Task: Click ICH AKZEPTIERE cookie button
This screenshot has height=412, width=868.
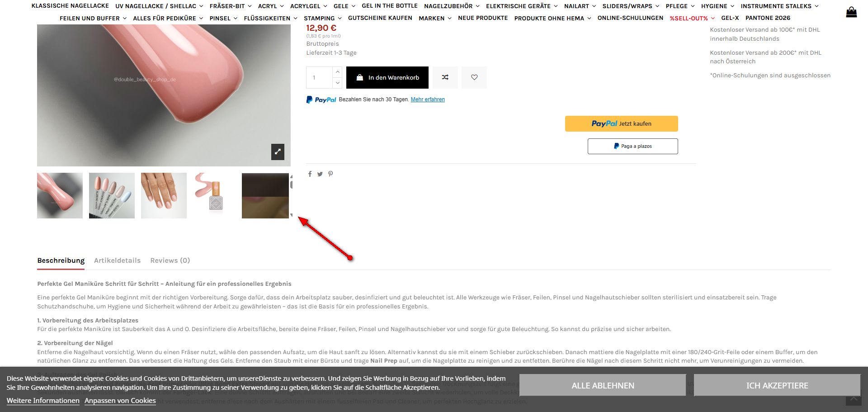Action: [x=777, y=385]
